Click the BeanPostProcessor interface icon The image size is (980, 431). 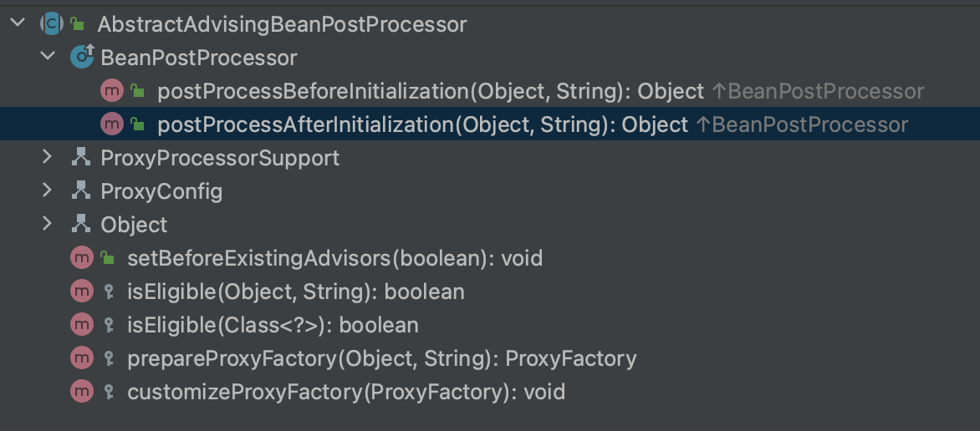coord(82,58)
